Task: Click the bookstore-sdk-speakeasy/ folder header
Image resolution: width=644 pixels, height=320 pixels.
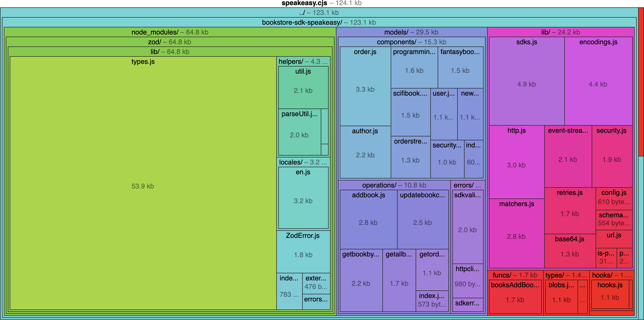Action: 319,22
